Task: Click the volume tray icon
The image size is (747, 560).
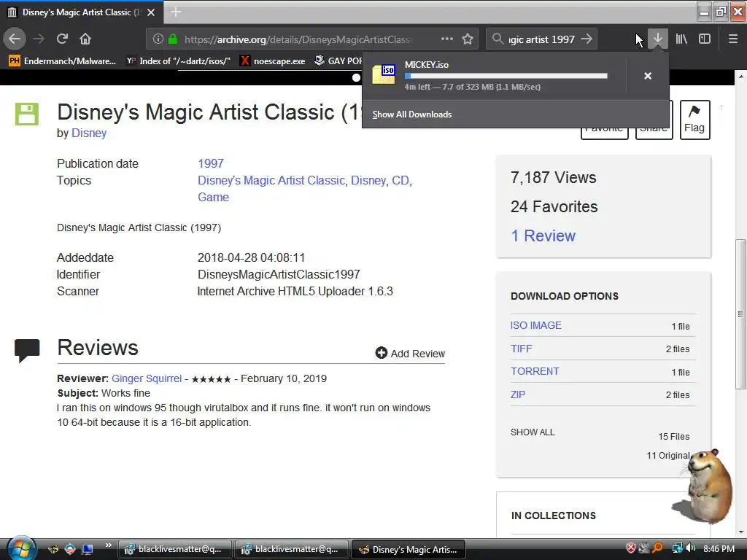Action: click(691, 548)
